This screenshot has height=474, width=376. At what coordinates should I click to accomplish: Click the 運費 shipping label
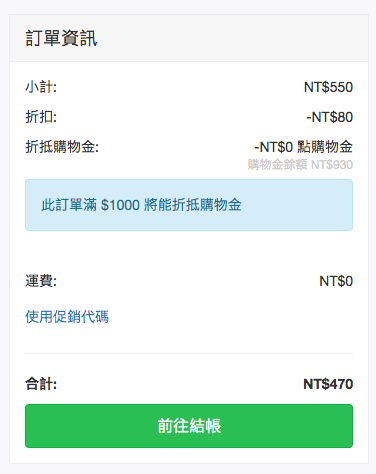pyautogui.click(x=41, y=281)
